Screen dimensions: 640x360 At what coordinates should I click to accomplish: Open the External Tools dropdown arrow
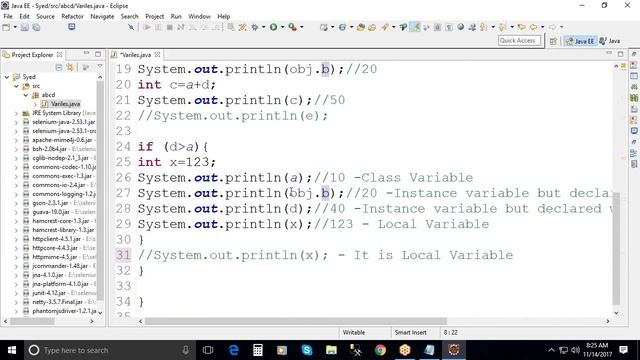tap(302, 27)
